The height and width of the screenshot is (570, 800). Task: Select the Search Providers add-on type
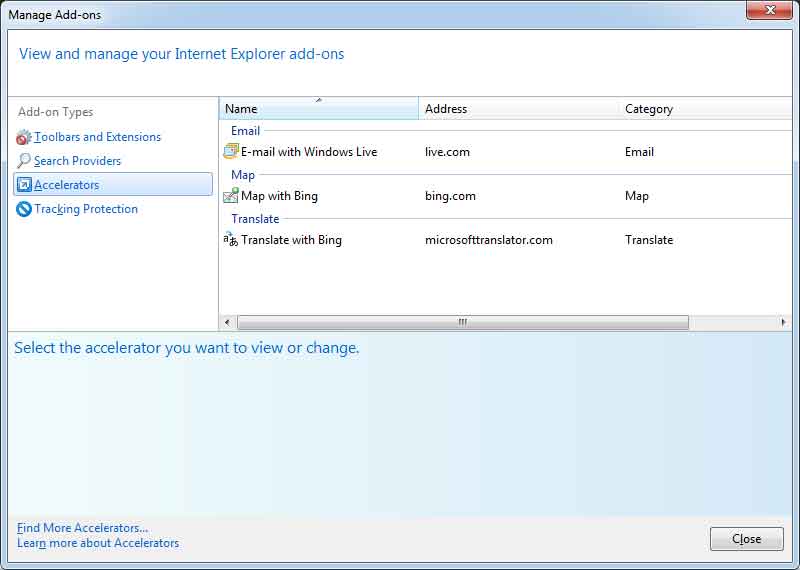click(x=77, y=161)
